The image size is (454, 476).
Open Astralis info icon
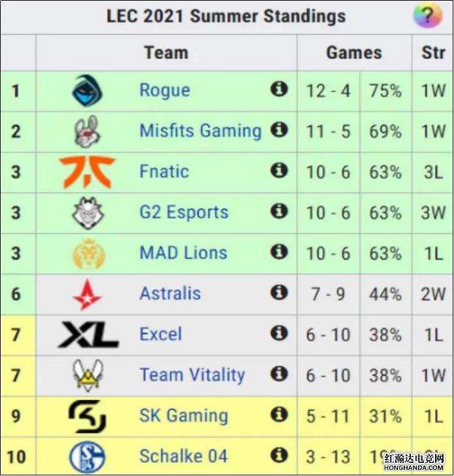pyautogui.click(x=279, y=292)
